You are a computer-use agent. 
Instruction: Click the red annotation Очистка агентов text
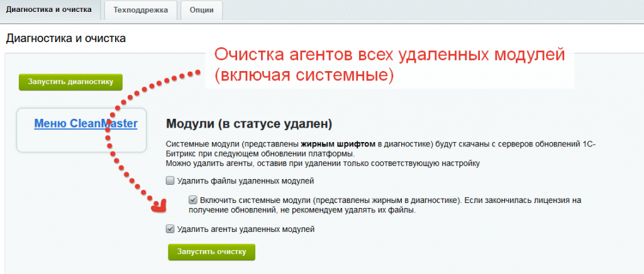pos(390,55)
